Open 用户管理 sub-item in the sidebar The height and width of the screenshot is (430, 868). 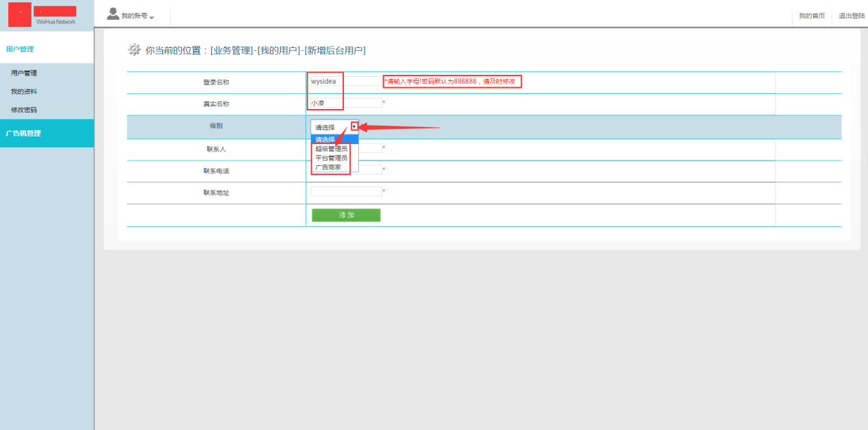point(24,73)
